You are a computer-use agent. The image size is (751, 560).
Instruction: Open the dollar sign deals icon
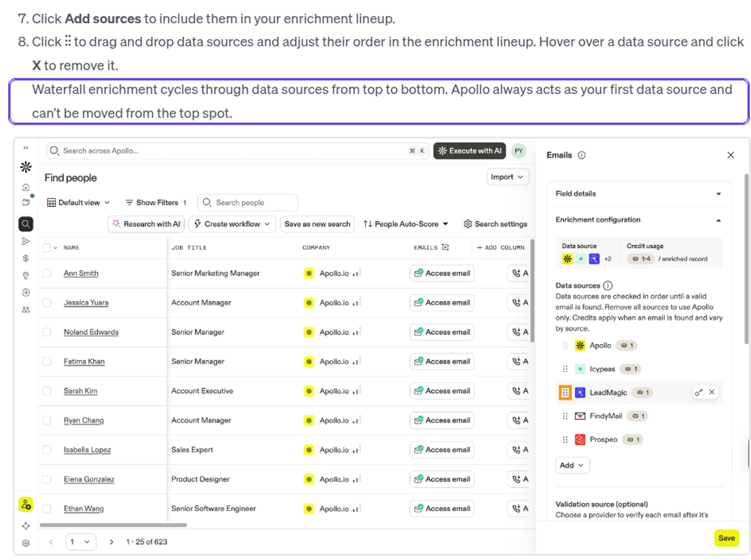click(26, 258)
